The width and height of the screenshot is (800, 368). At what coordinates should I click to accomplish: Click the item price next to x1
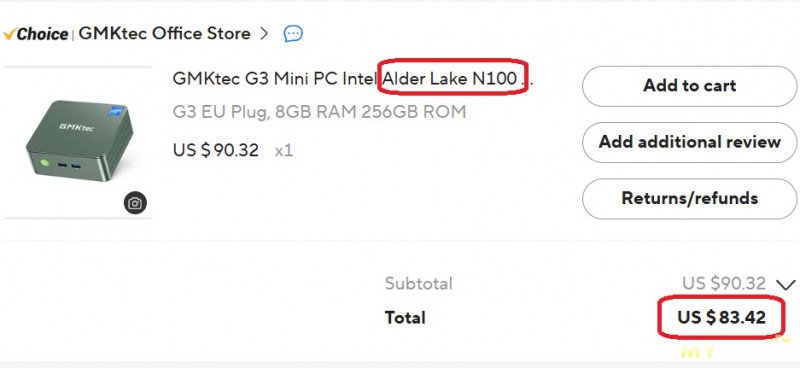tap(216, 150)
